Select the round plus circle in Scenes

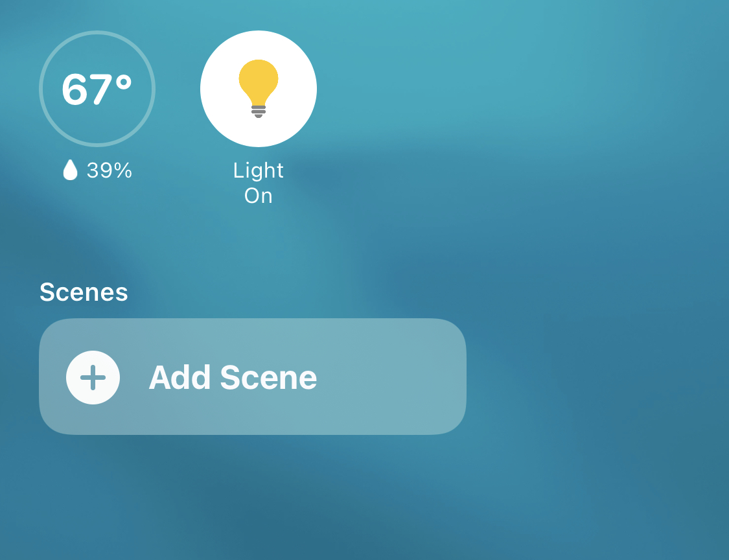click(93, 377)
